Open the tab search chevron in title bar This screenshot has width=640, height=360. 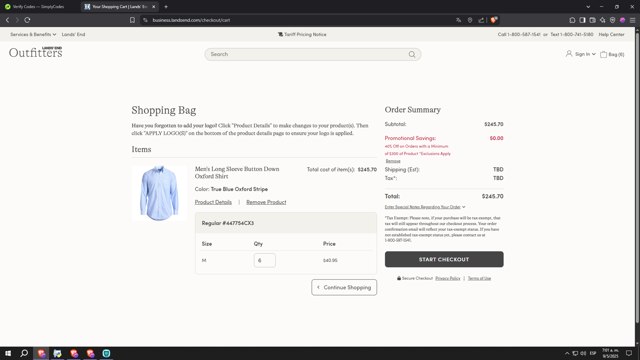point(588,7)
